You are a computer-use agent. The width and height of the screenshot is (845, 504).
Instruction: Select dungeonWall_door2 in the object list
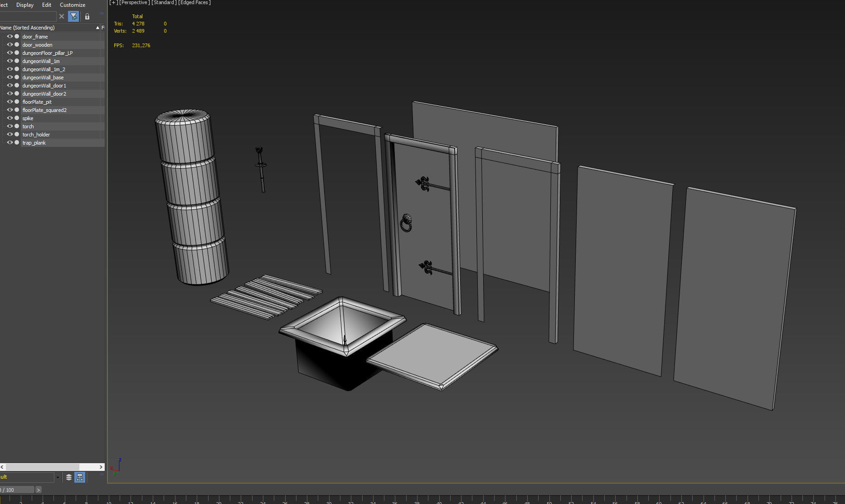[44, 94]
